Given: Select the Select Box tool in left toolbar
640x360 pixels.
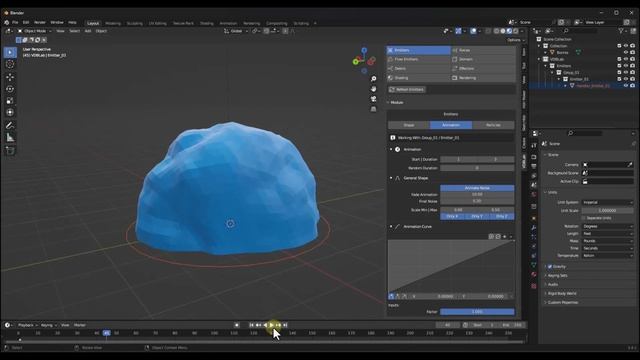Looking at the screenshot, I should click(10, 52).
